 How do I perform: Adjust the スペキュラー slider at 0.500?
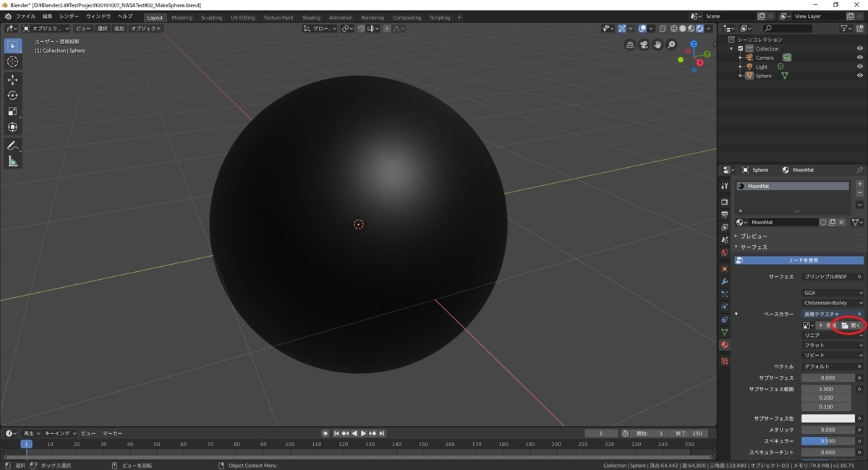[828, 441]
